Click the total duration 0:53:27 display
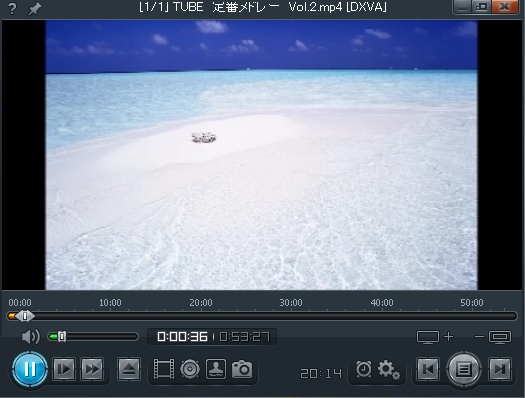Image resolution: width=525 pixels, height=398 pixels. [245, 336]
